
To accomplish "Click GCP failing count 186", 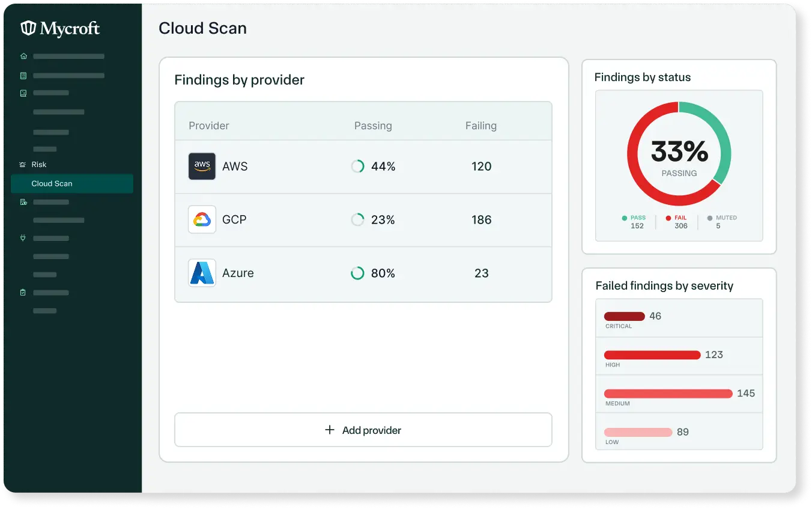I will click(482, 220).
